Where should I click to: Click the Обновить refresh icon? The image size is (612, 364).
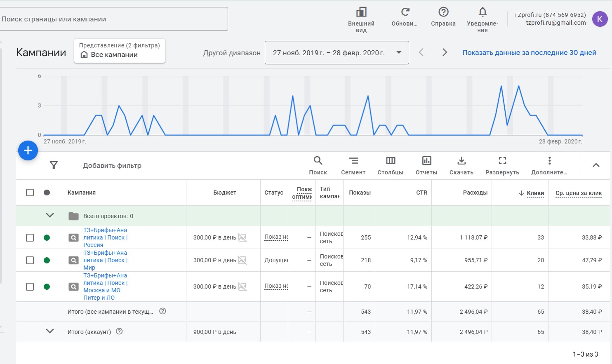[405, 12]
